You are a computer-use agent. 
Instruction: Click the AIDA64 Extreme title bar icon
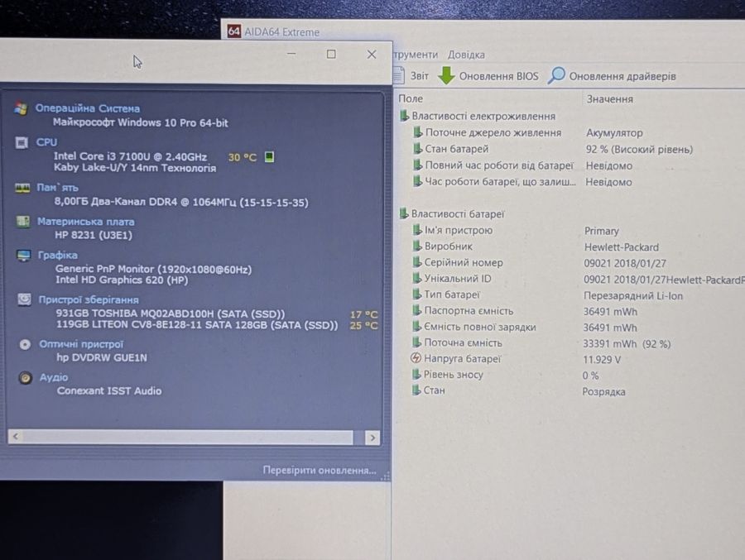tap(233, 31)
